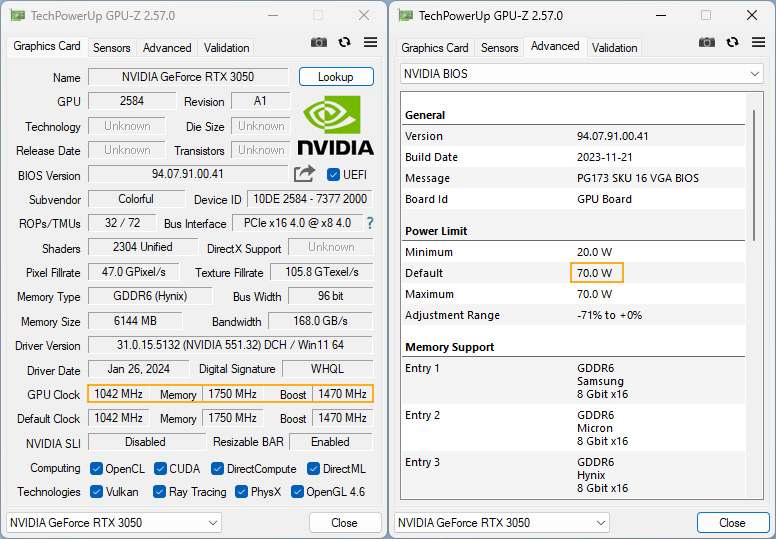Image resolution: width=776 pixels, height=539 pixels.
Task: Click refresh icon in left GPU-Z window
Action: (x=344, y=42)
